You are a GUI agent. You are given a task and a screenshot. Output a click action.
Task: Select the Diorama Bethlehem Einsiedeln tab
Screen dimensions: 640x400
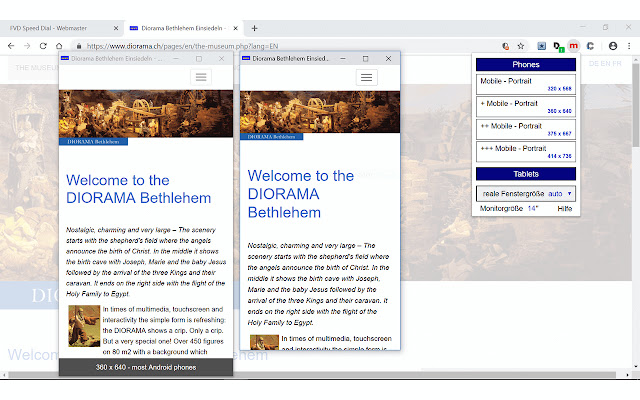tap(184, 28)
